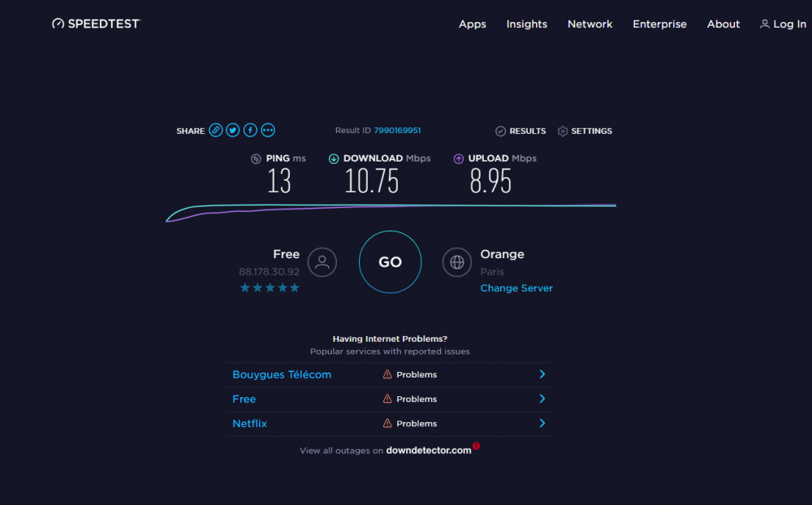The image size is (812, 505).
Task: Open the Netflix outage link
Action: [x=249, y=423]
